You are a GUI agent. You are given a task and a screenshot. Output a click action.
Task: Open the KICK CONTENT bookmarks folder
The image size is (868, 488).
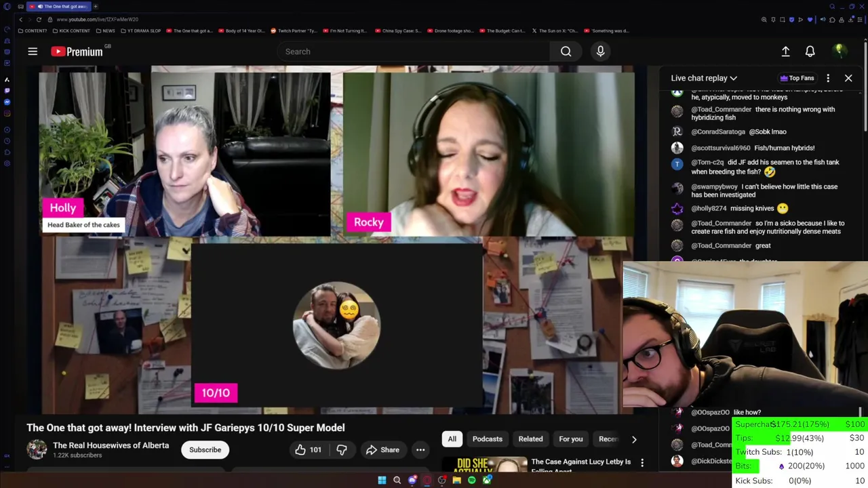tap(71, 30)
